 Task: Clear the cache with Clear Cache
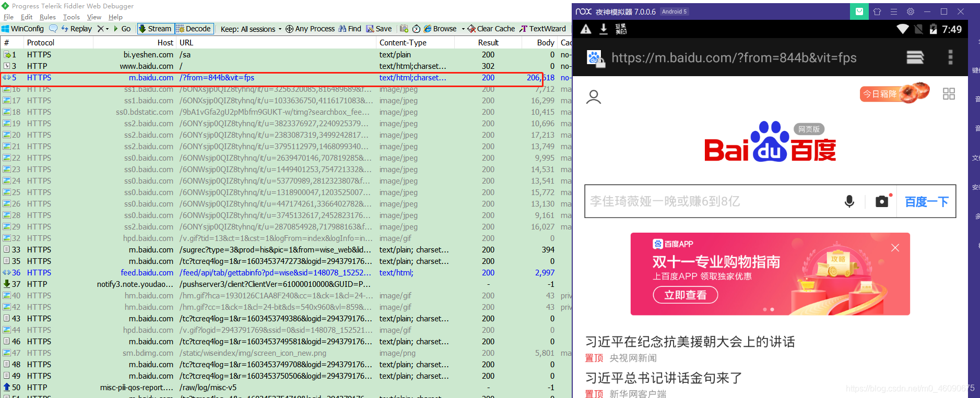[x=491, y=29]
